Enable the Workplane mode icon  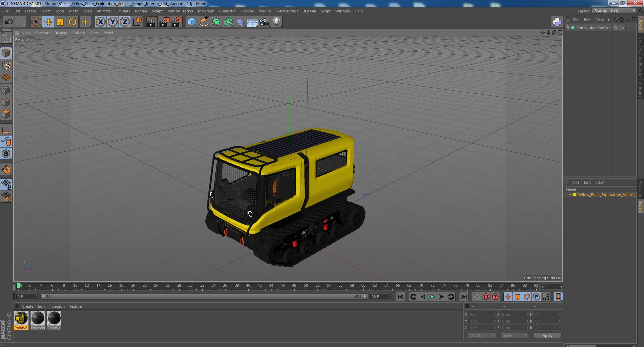pos(6,78)
